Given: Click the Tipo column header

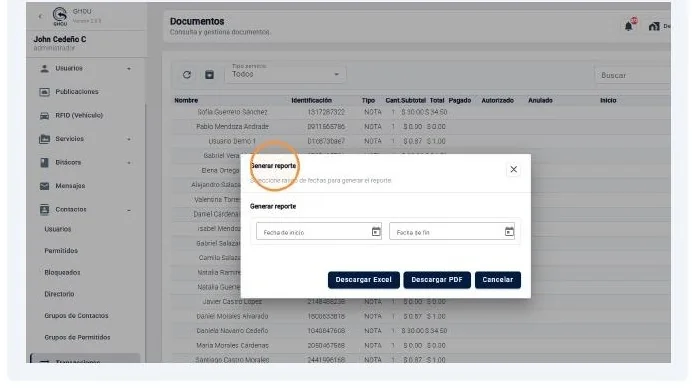Looking at the screenshot, I should point(368,101).
